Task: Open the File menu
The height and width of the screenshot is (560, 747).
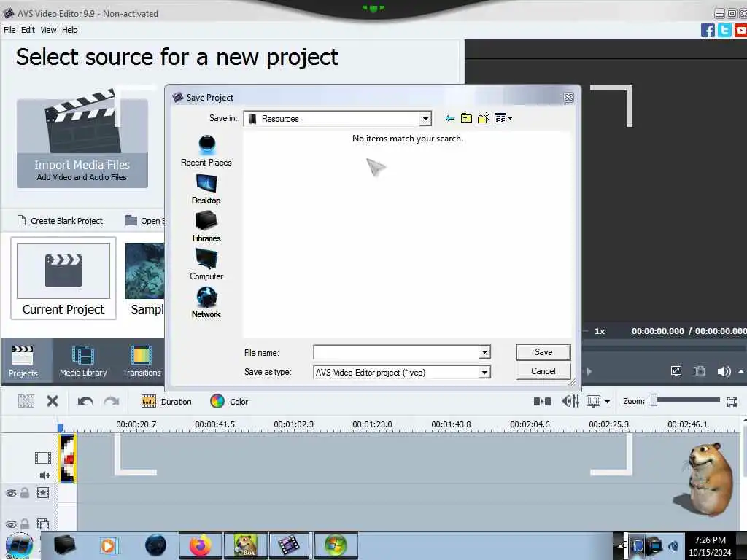Action: (9, 30)
